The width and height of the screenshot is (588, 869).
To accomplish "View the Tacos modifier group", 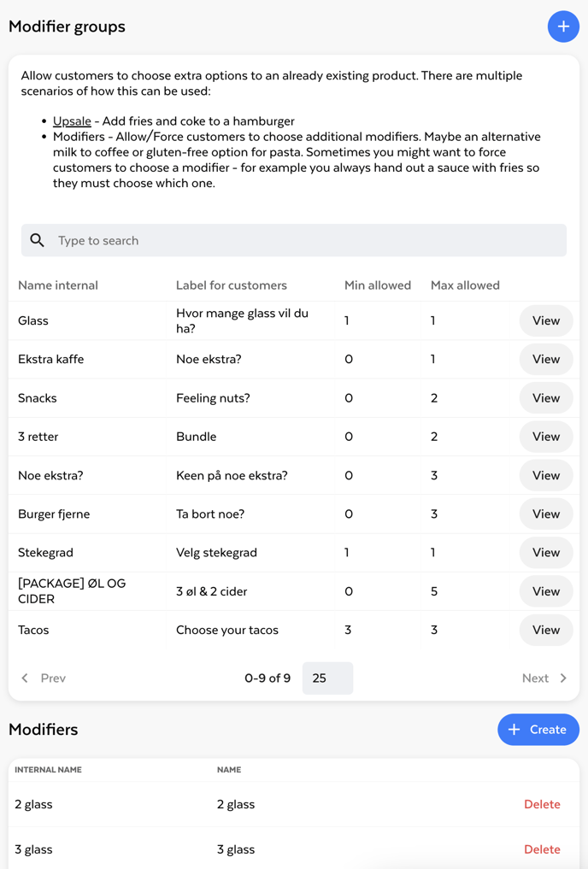I will (x=545, y=630).
